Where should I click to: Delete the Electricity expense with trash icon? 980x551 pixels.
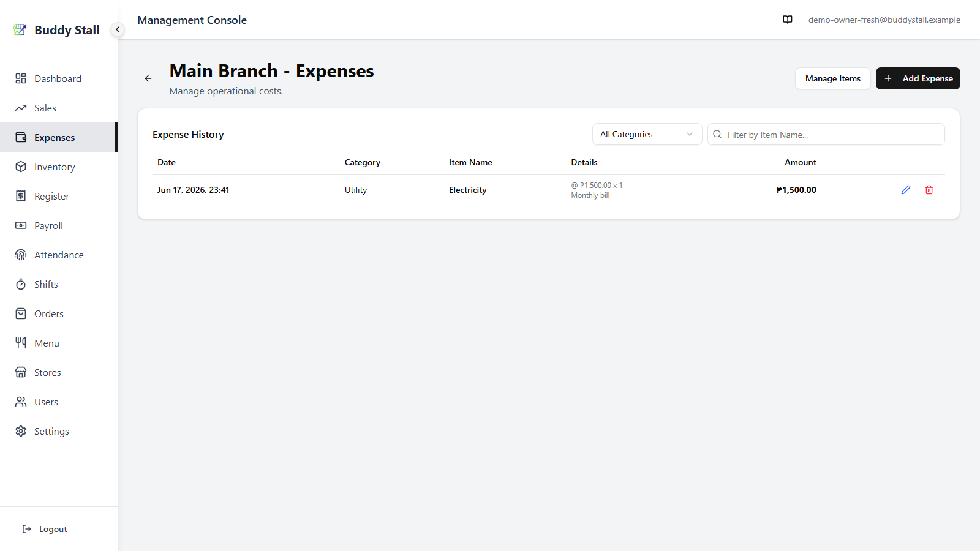tap(929, 190)
